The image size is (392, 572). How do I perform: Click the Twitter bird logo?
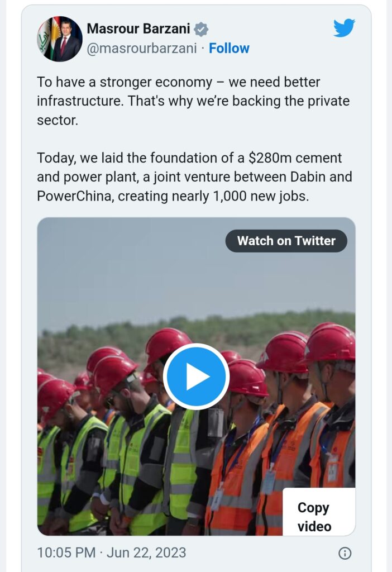point(344,28)
